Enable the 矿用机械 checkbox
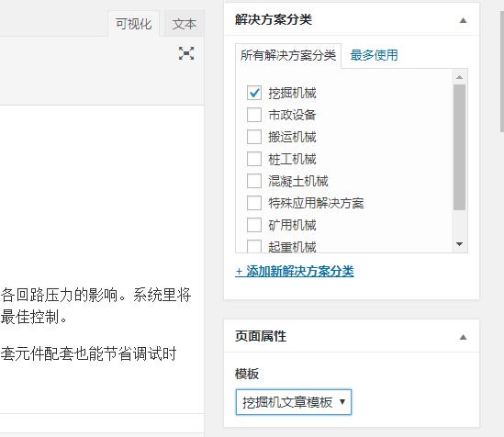This screenshot has height=437, width=504. [254, 225]
